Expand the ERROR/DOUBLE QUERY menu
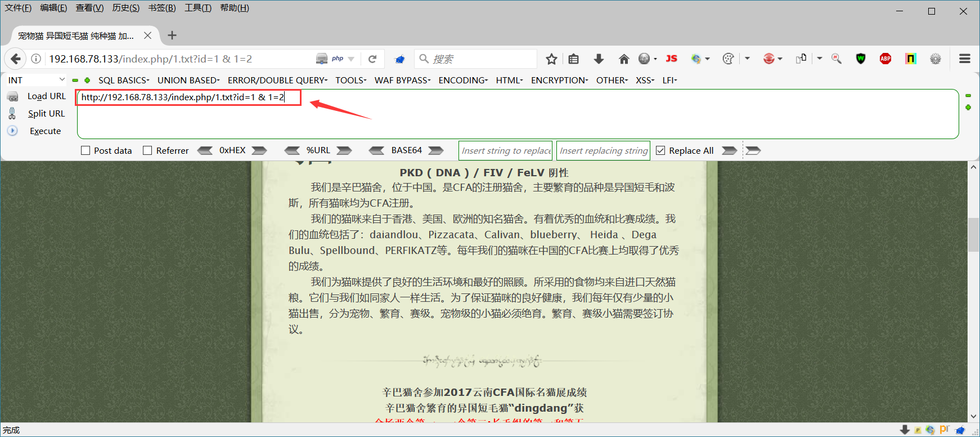This screenshot has width=980, height=437. 277,81
